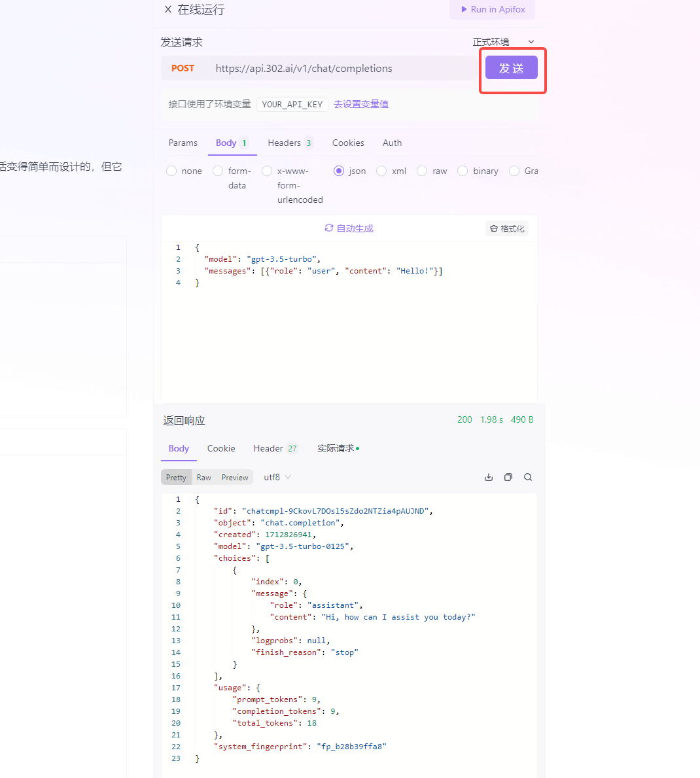Select the xml body type radio

coord(381,171)
